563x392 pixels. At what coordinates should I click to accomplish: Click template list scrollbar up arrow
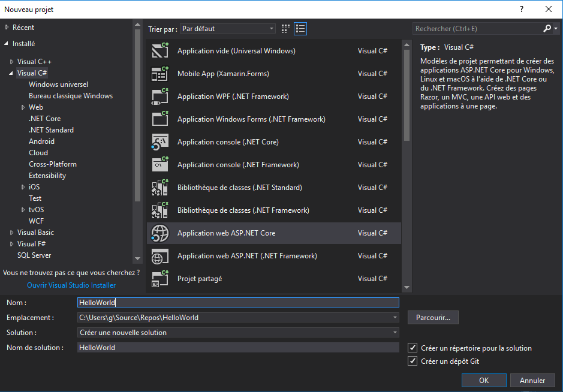407,45
